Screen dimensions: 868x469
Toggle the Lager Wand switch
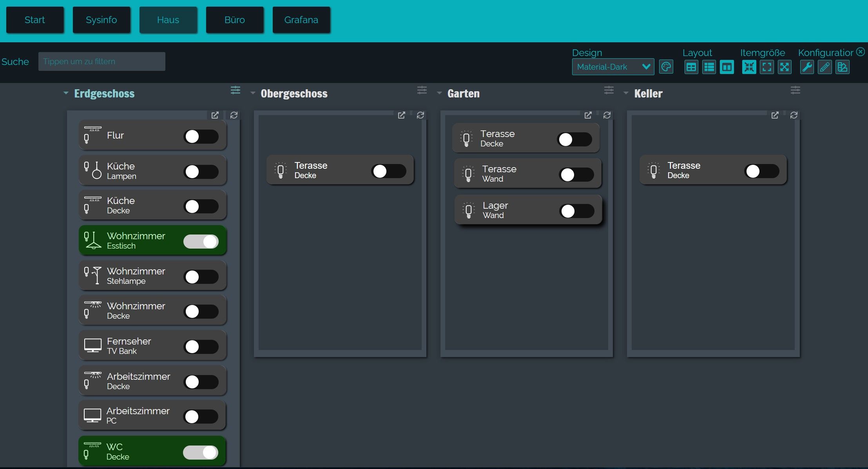click(x=576, y=211)
